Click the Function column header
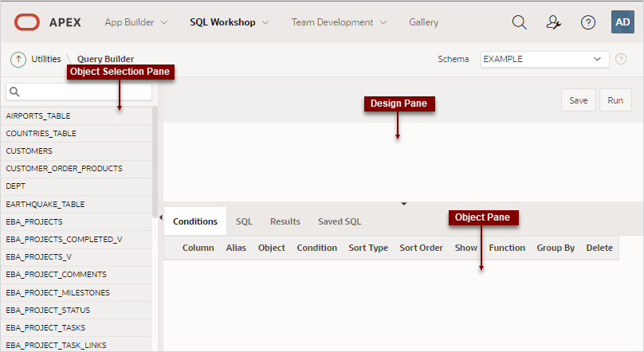This screenshot has width=644, height=352. click(507, 248)
